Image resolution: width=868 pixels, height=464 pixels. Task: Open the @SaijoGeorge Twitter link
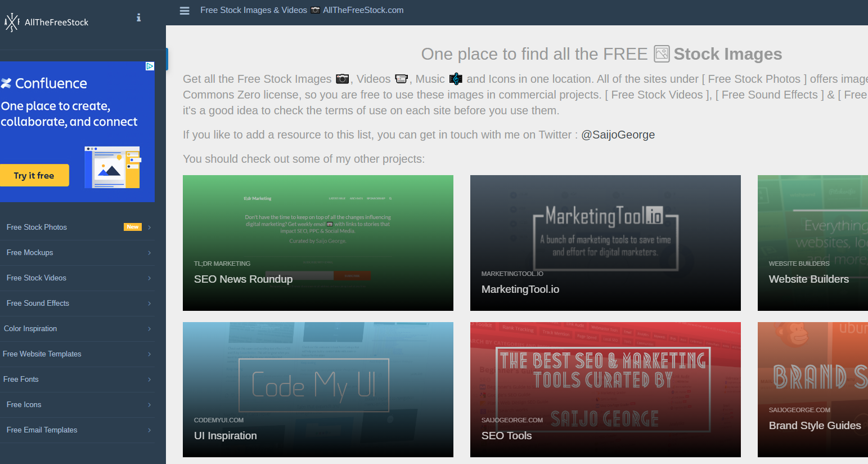click(618, 135)
